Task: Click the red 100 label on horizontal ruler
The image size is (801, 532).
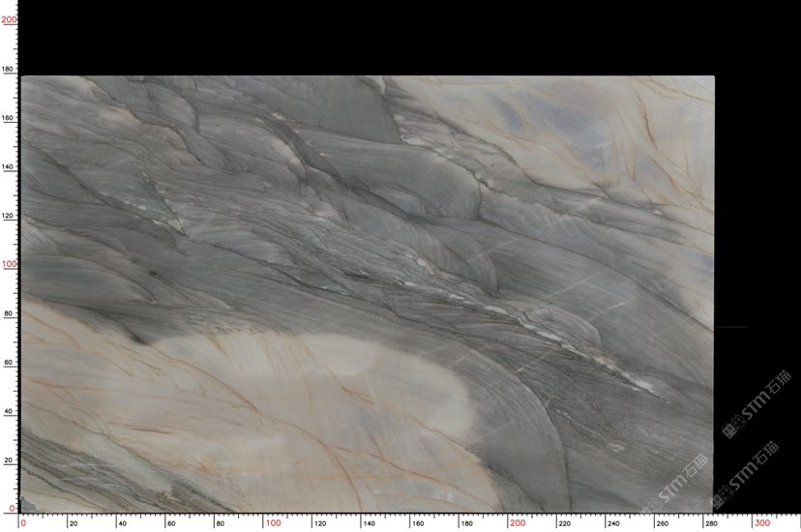Action: click(x=272, y=523)
